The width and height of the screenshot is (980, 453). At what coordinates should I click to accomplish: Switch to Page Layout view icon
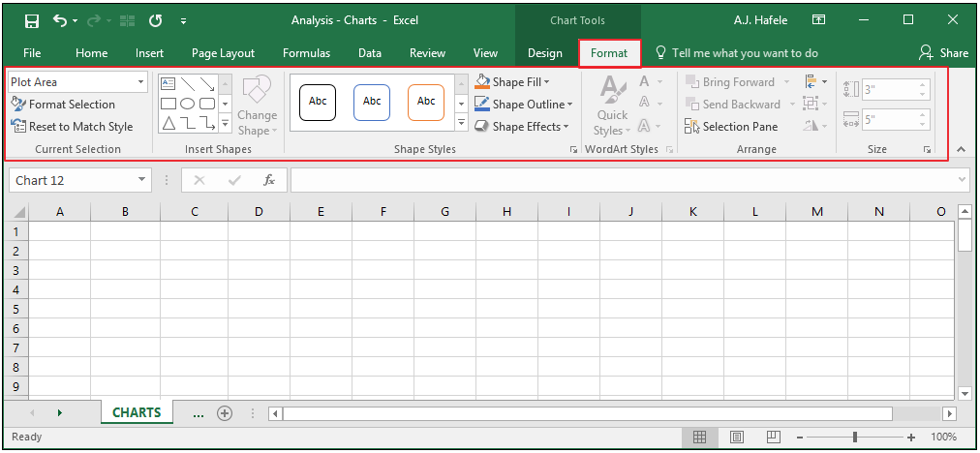(737, 437)
